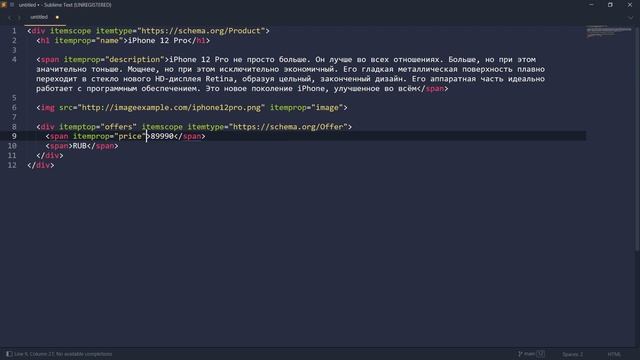Screen dimensions: 640x360
Task: Click the price value 89990
Action: (x=162, y=136)
